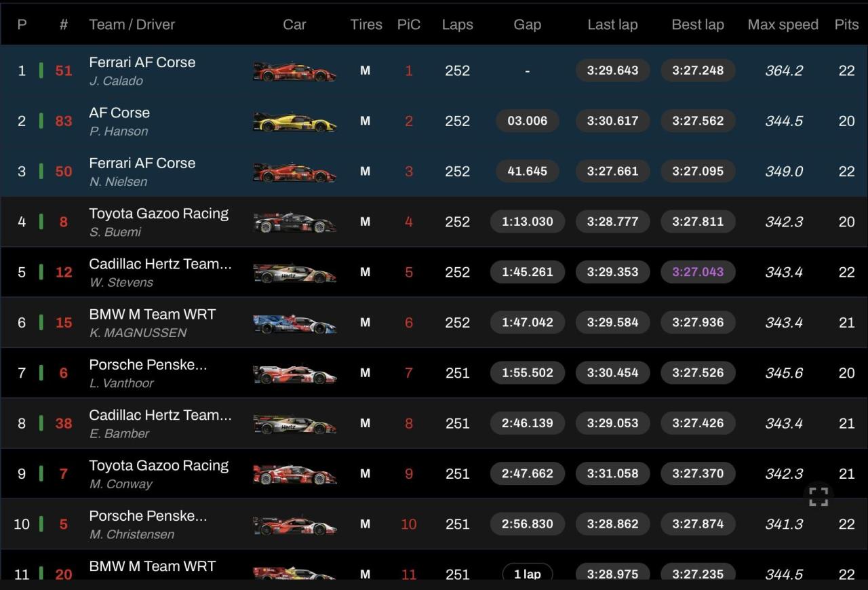Click the blue #15 BMW car icon
868x590 pixels.
pyautogui.click(x=294, y=323)
